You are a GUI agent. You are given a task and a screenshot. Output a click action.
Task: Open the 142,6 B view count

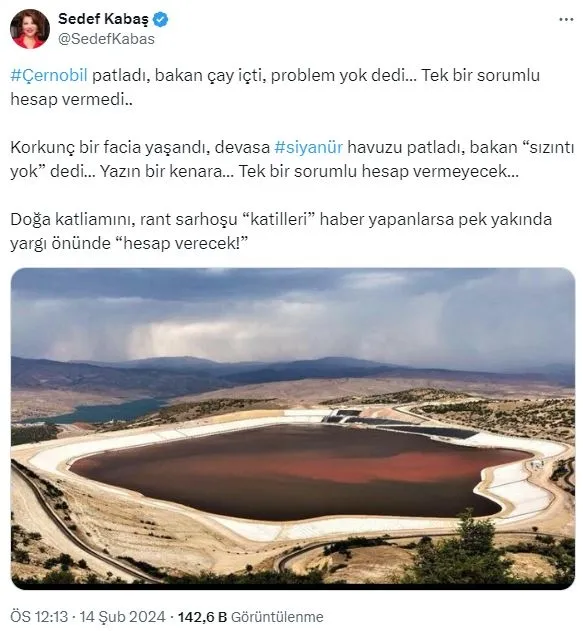pos(202,617)
